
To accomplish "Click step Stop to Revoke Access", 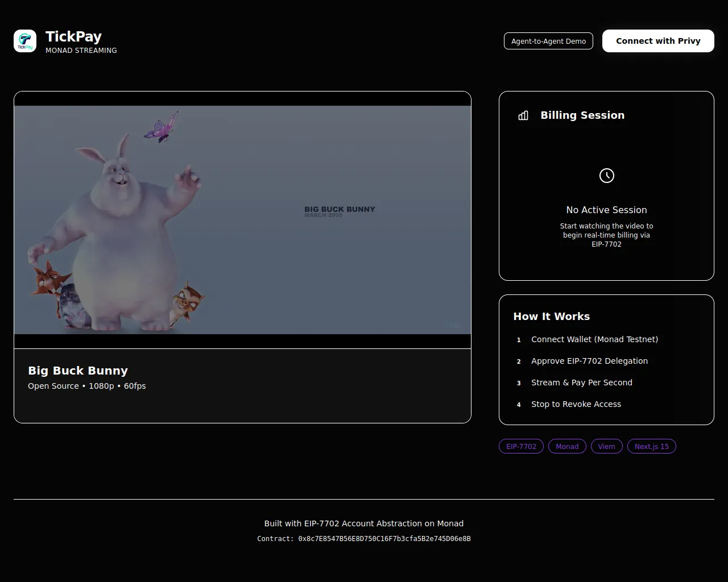I will (576, 404).
